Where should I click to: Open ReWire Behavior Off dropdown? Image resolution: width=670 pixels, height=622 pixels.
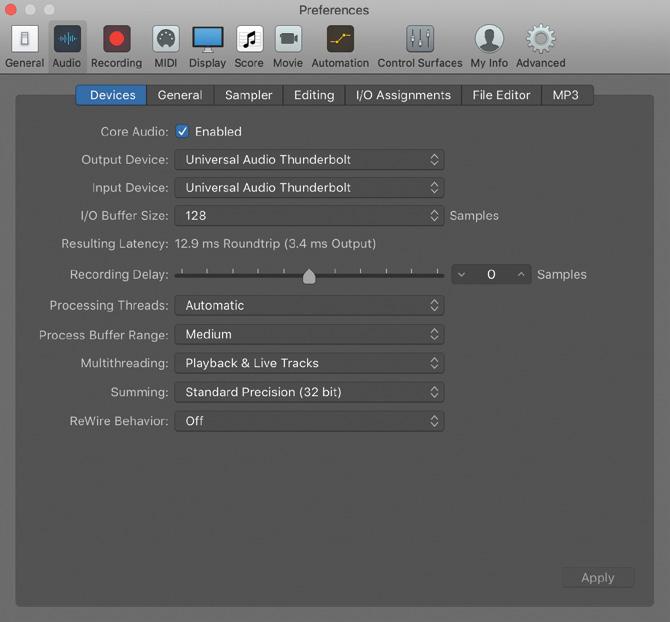309,421
